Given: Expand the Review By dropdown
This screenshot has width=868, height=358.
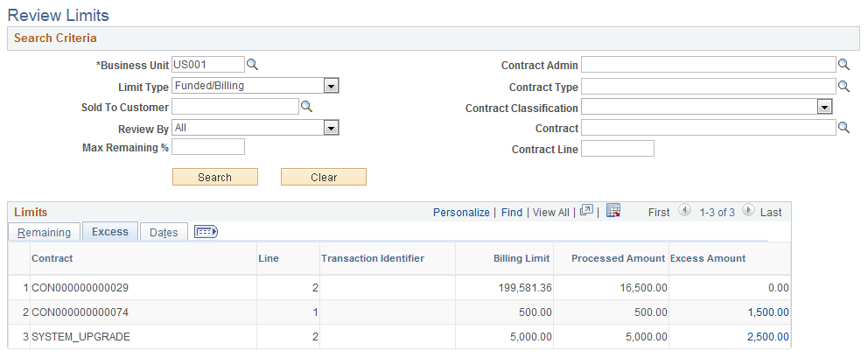Looking at the screenshot, I should point(331,128).
